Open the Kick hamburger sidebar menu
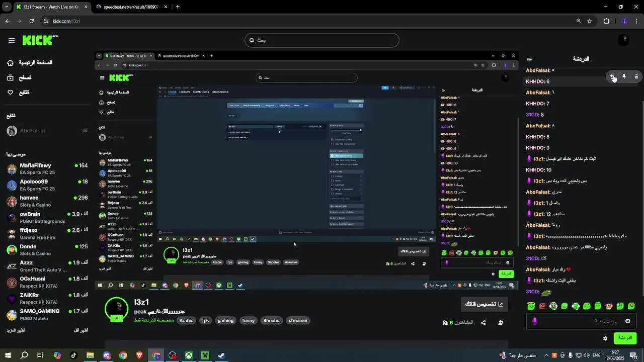This screenshot has width=644, height=362. [12, 40]
